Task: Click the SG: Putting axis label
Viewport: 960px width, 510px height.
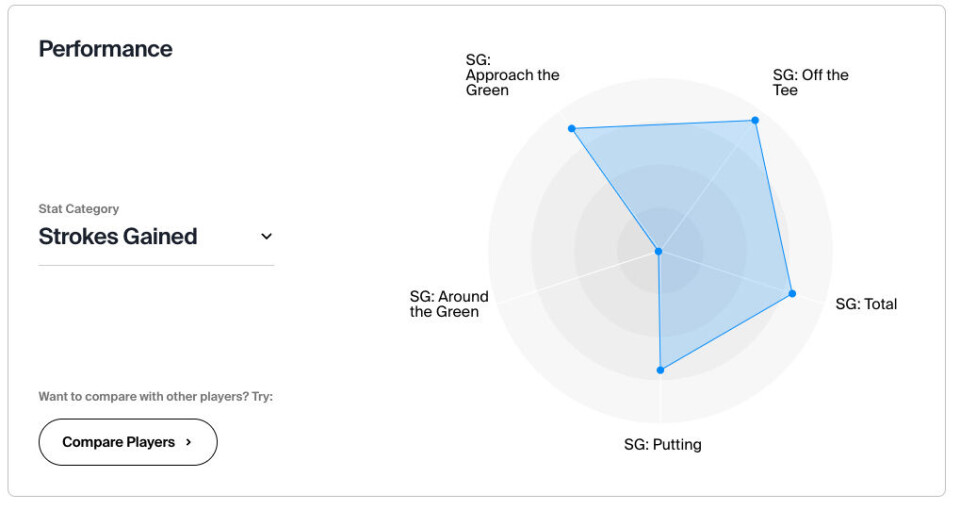Action: coord(662,444)
